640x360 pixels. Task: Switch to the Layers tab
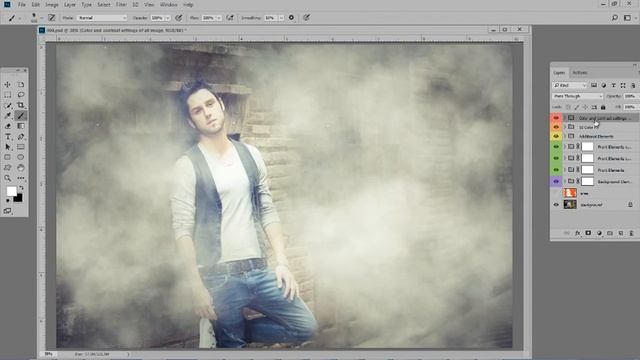(x=559, y=73)
